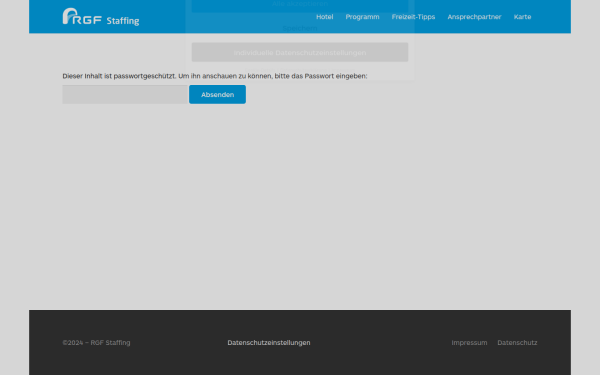Open the Impressum footer link
The image size is (600, 375).
pos(469,342)
